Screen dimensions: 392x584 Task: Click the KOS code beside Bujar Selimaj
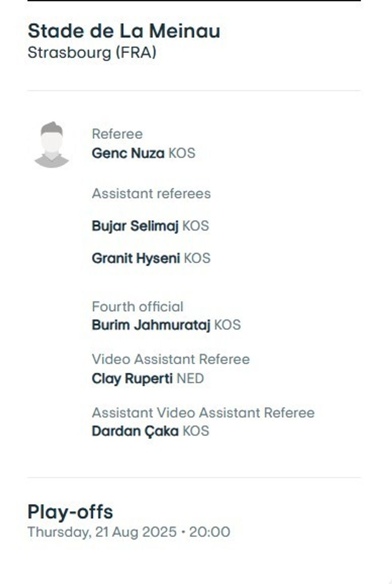point(196,226)
